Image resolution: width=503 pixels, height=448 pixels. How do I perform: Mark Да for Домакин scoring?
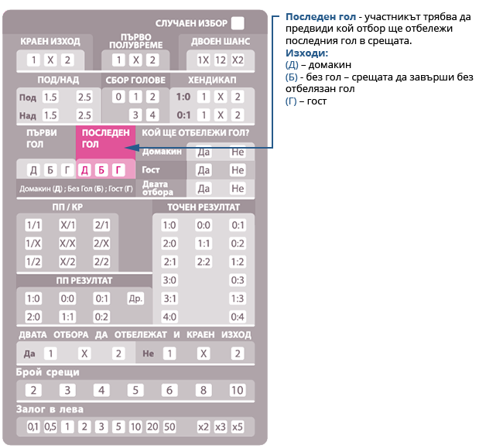[x=204, y=152]
